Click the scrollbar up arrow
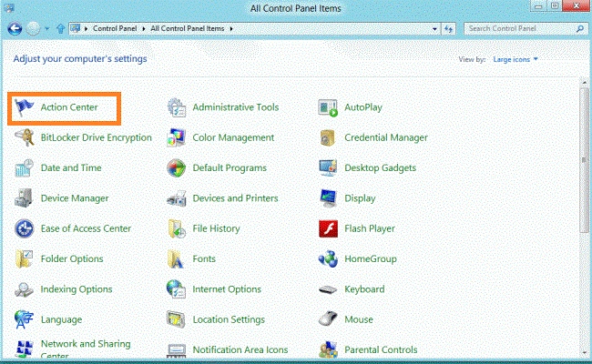This screenshot has height=364, width=592. coord(584,82)
